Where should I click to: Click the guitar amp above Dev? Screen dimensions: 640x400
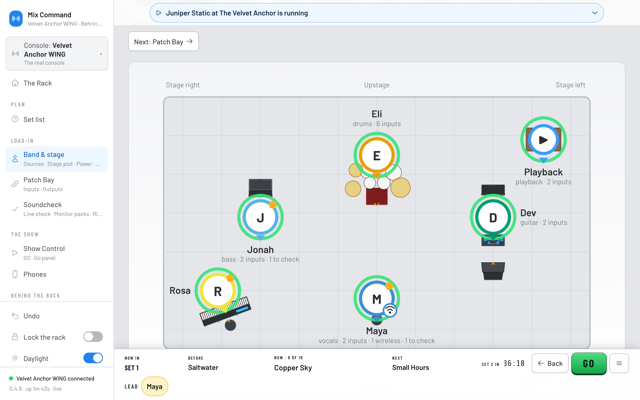pos(493,190)
